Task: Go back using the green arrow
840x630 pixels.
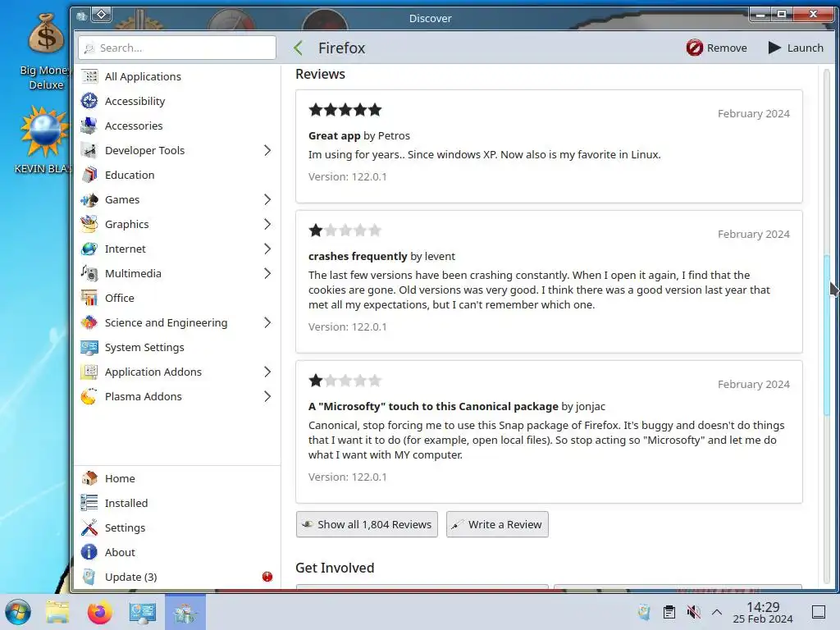Action: (299, 48)
